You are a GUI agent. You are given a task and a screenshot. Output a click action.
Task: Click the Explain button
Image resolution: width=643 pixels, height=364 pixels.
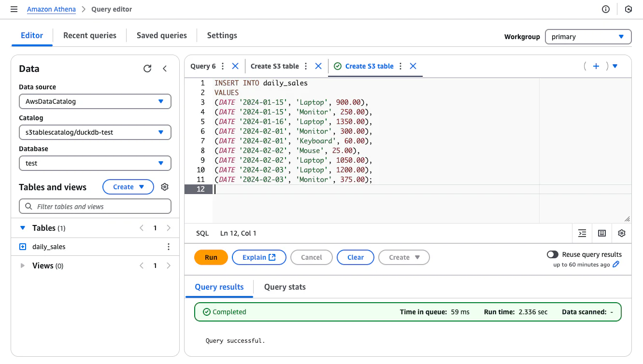coord(259,257)
